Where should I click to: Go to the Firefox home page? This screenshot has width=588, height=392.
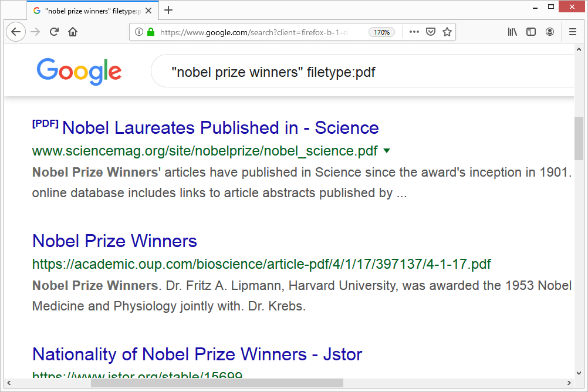(73, 32)
